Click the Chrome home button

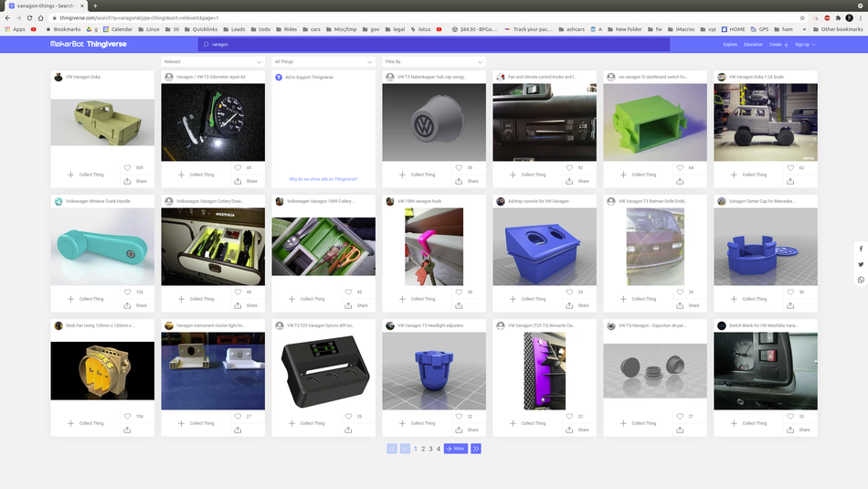40,17
